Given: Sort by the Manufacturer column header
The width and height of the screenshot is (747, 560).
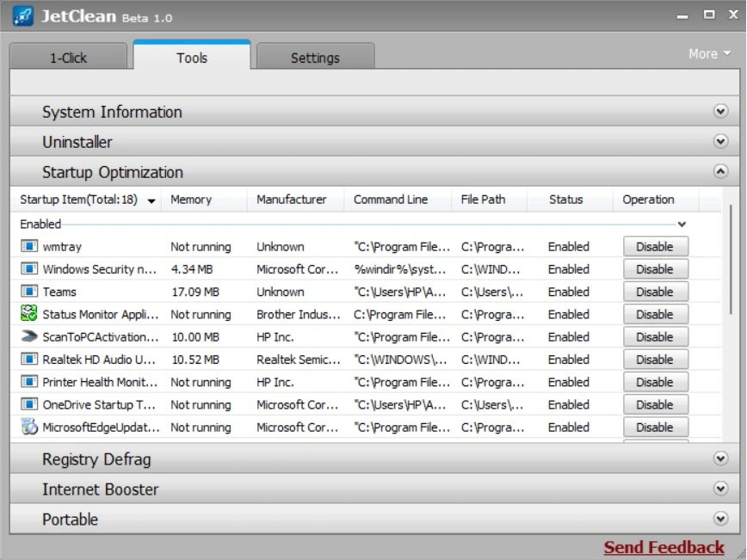Looking at the screenshot, I should [295, 200].
